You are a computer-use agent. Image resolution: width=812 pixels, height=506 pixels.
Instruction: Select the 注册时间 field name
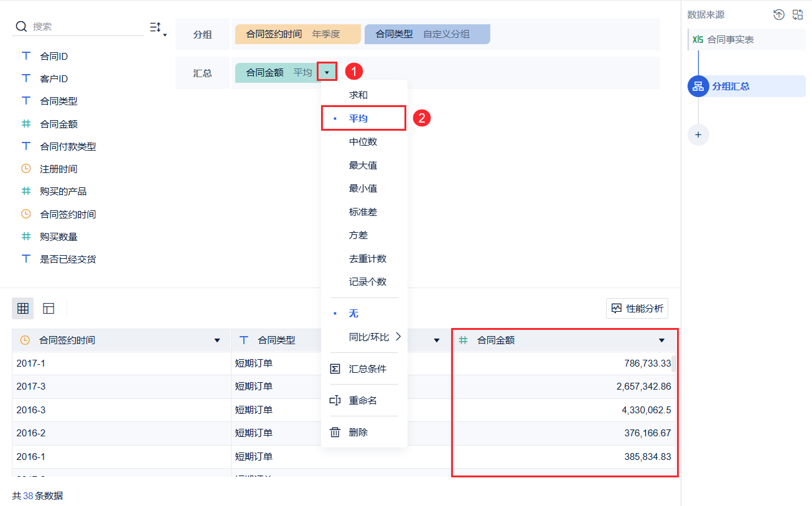pyautogui.click(x=58, y=169)
